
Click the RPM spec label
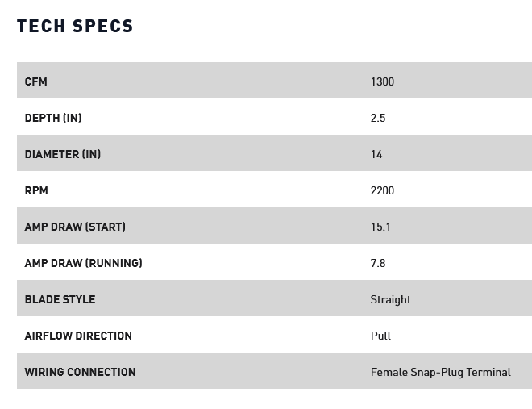click(x=36, y=190)
